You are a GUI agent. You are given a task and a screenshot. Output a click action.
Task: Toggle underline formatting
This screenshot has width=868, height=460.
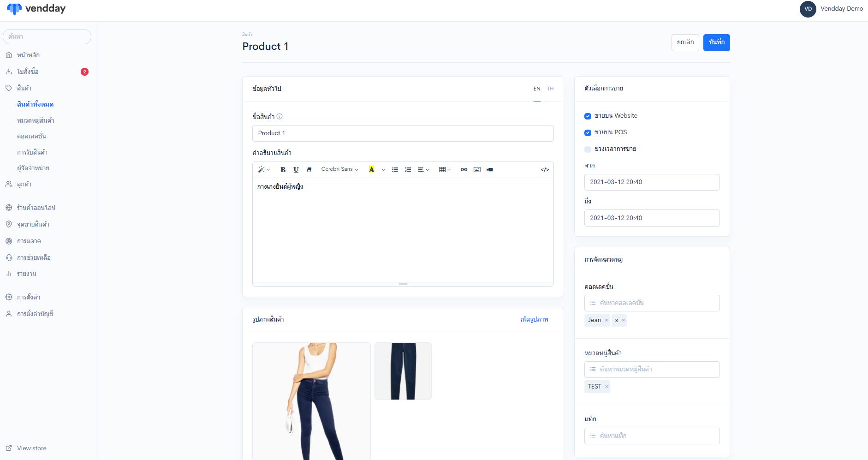(296, 170)
